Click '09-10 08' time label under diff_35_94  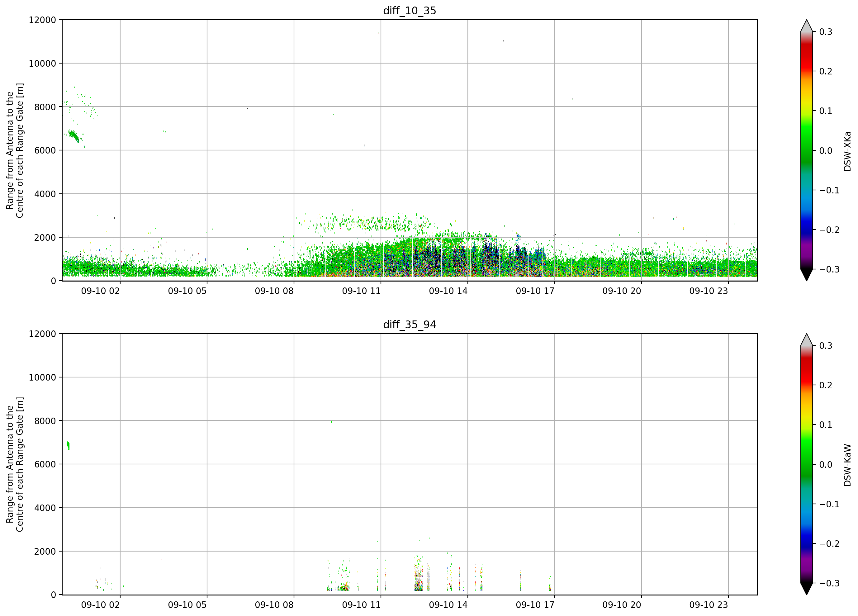[274, 605]
